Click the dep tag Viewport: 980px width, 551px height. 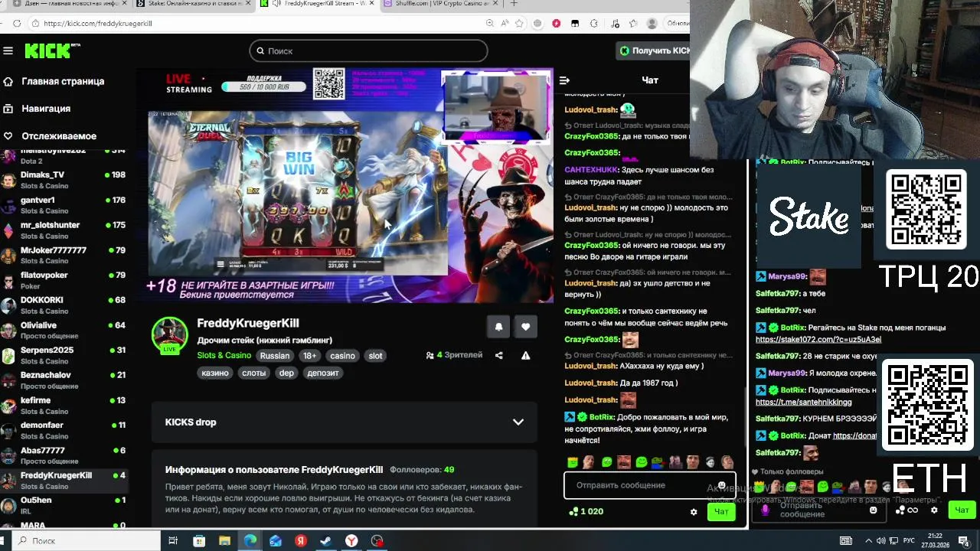286,373
